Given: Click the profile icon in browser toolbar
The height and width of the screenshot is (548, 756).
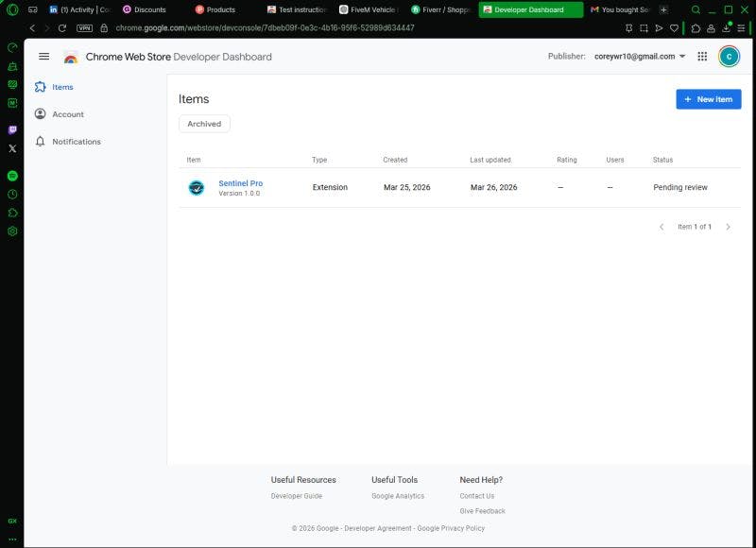Looking at the screenshot, I should (x=711, y=28).
